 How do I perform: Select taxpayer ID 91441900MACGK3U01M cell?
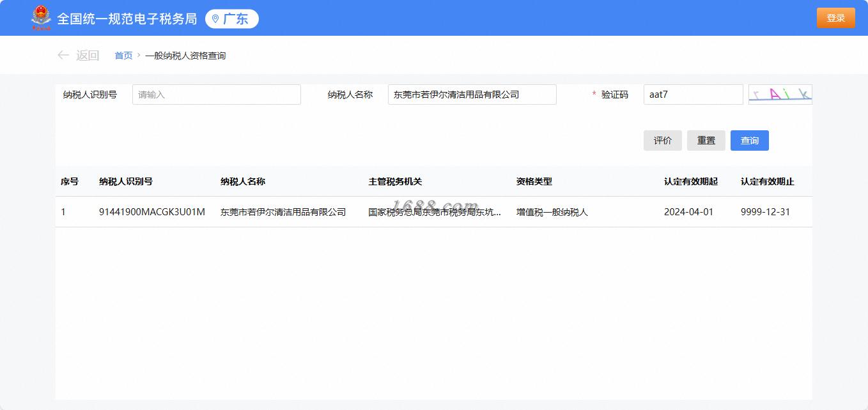pyautogui.click(x=152, y=212)
